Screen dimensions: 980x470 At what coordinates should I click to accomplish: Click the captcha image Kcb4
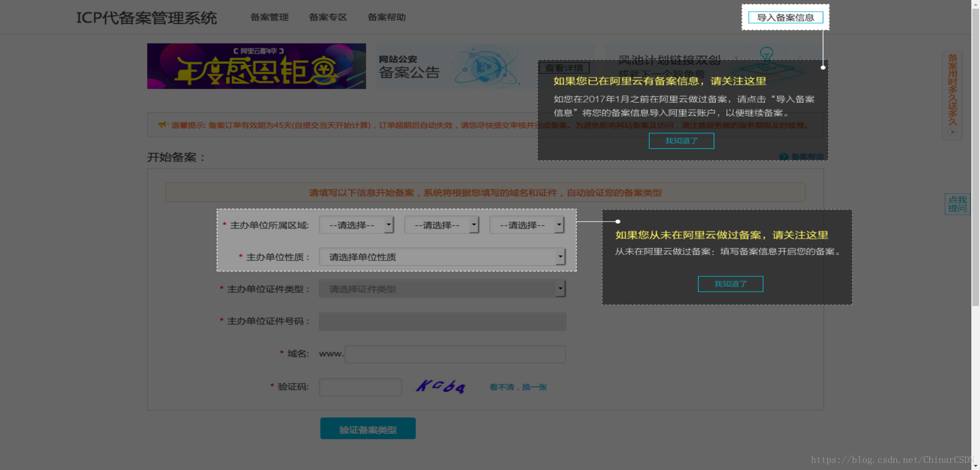tap(440, 387)
